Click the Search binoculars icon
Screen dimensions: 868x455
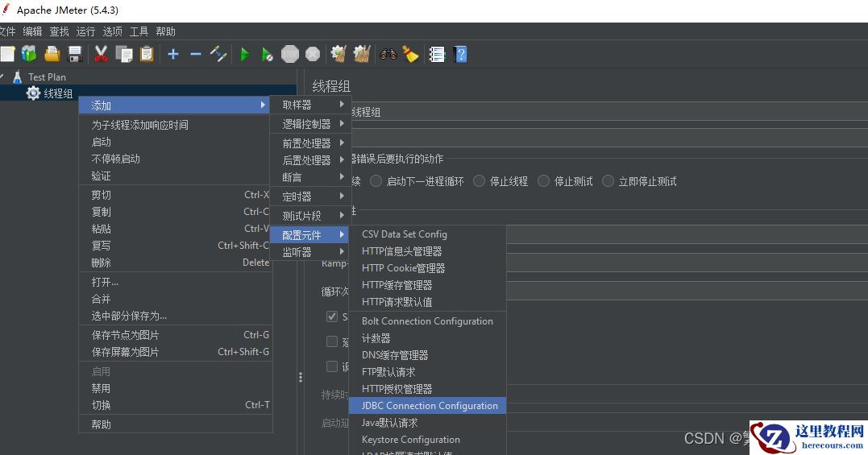tap(388, 54)
